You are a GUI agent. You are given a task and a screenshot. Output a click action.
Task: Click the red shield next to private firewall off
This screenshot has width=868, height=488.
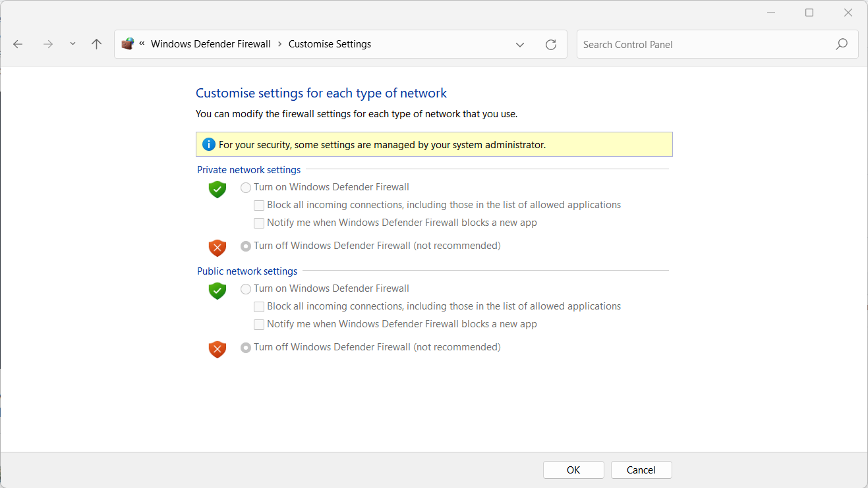217,248
